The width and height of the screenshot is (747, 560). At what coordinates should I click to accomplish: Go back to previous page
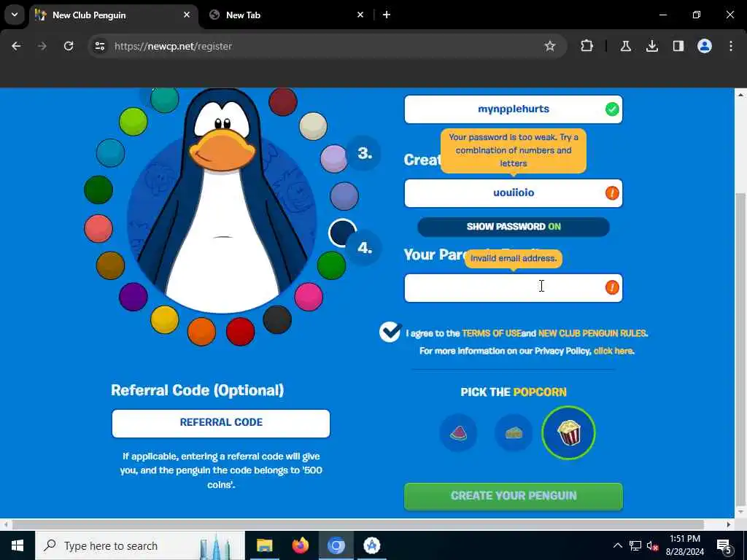16,46
